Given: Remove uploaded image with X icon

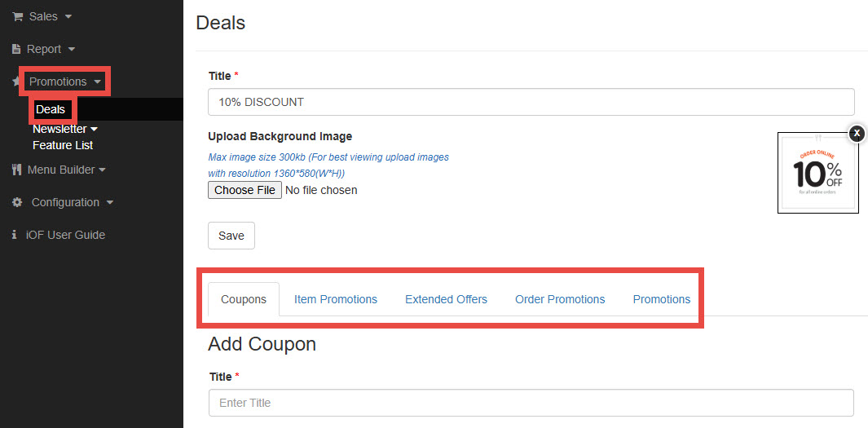Looking at the screenshot, I should 857,133.
